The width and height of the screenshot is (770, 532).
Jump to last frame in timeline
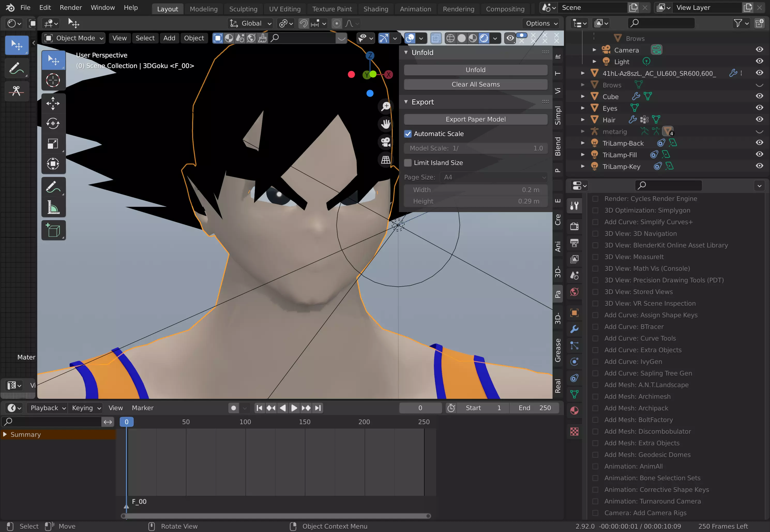pyautogui.click(x=318, y=408)
